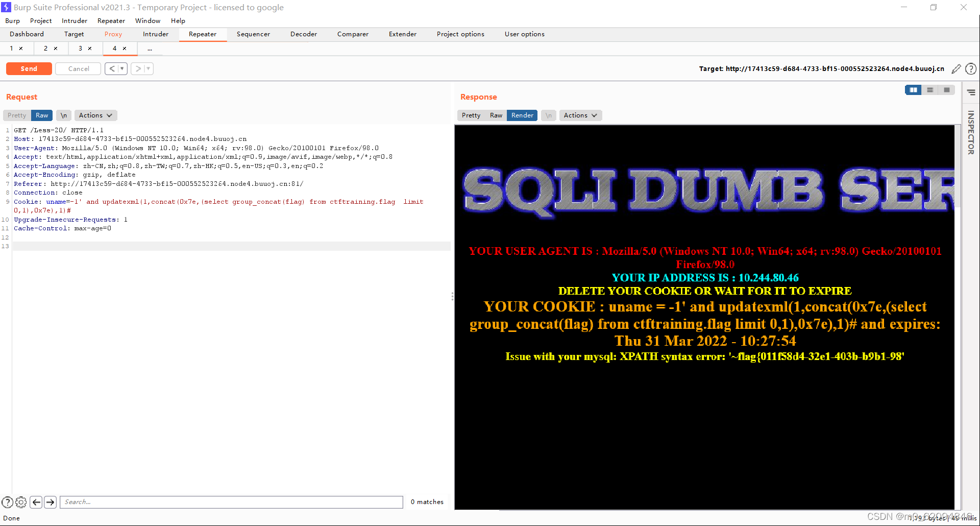Open the Burp menu
Screen dimensions: 980x526
pos(12,21)
